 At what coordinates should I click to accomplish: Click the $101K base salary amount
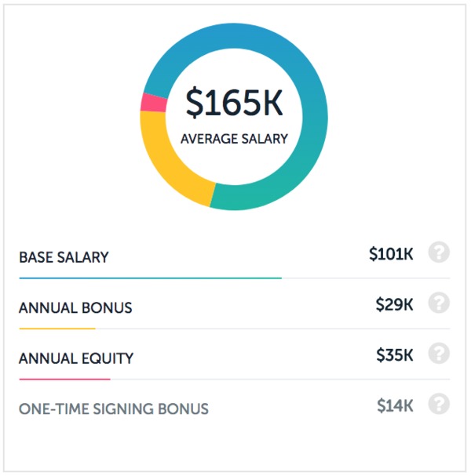coord(391,254)
